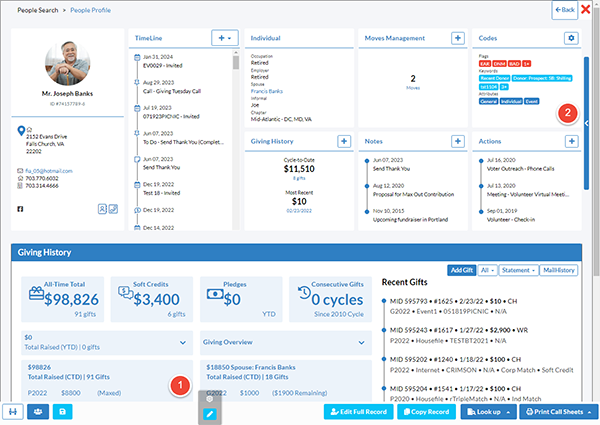Click the Giving History plus icon

[x=344, y=142]
